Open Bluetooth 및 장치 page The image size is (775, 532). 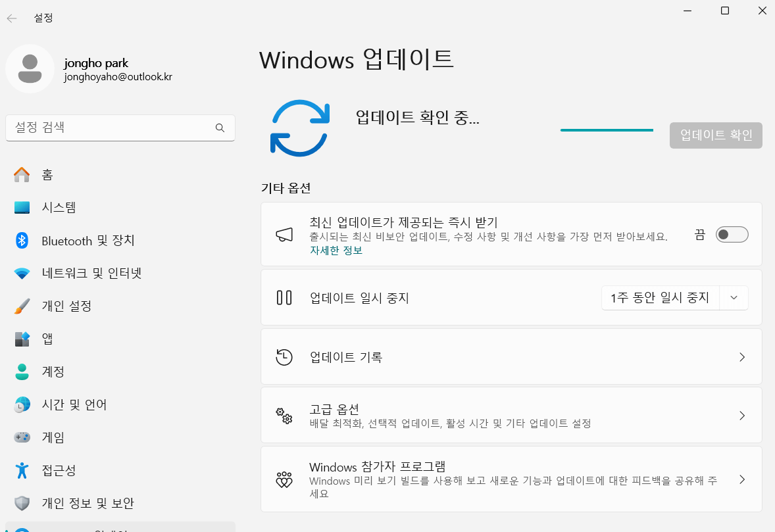[120, 241]
